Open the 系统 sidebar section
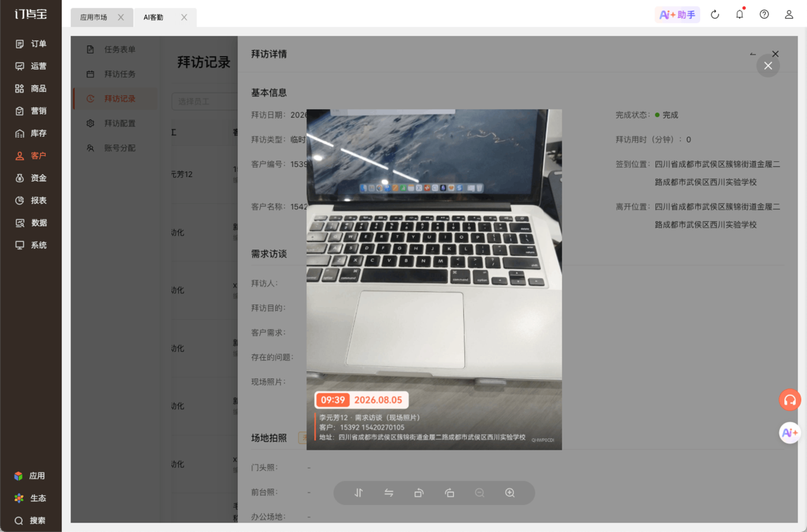The image size is (807, 532). pos(31,245)
